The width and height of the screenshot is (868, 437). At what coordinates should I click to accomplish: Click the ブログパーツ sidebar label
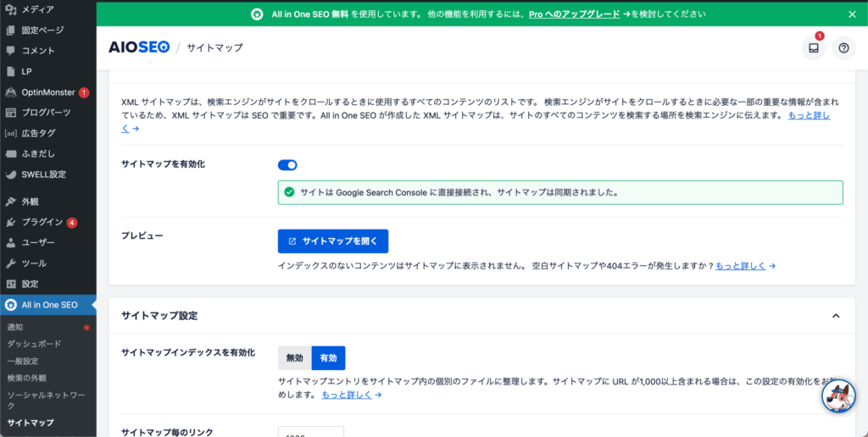click(47, 113)
